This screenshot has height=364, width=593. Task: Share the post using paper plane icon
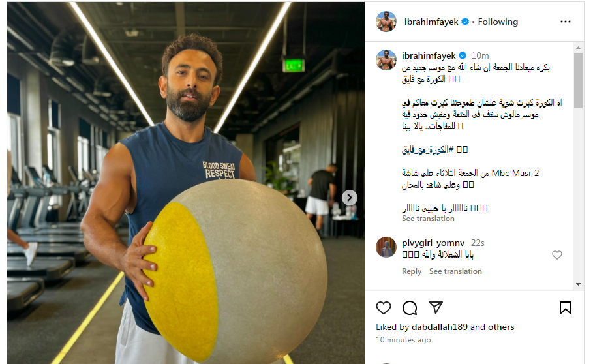436,307
